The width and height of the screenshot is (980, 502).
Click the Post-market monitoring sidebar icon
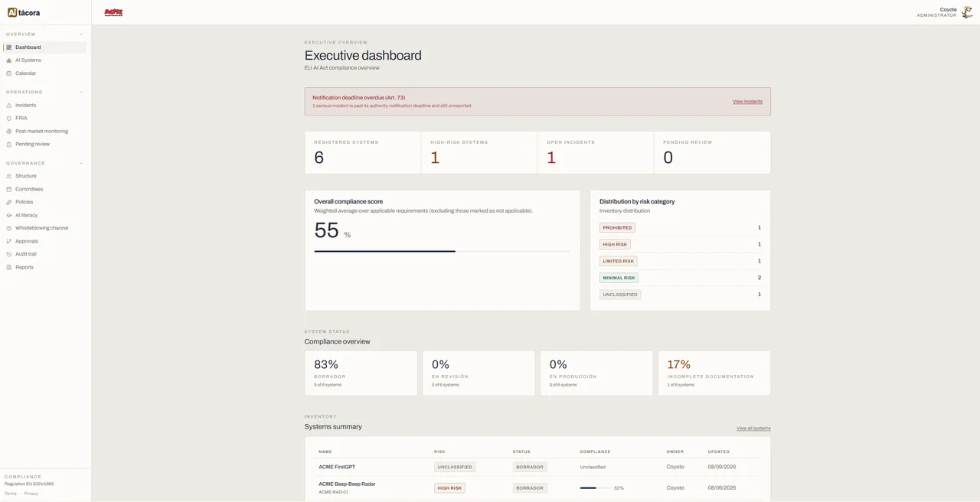[x=9, y=132]
